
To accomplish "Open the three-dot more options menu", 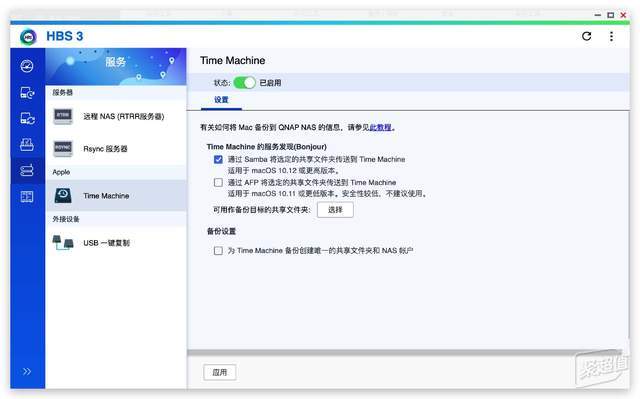I will click(611, 36).
